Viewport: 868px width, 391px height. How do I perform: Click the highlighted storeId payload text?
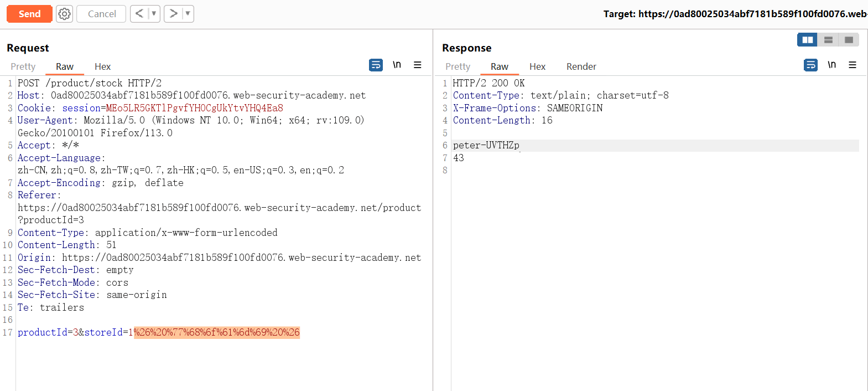(x=216, y=332)
